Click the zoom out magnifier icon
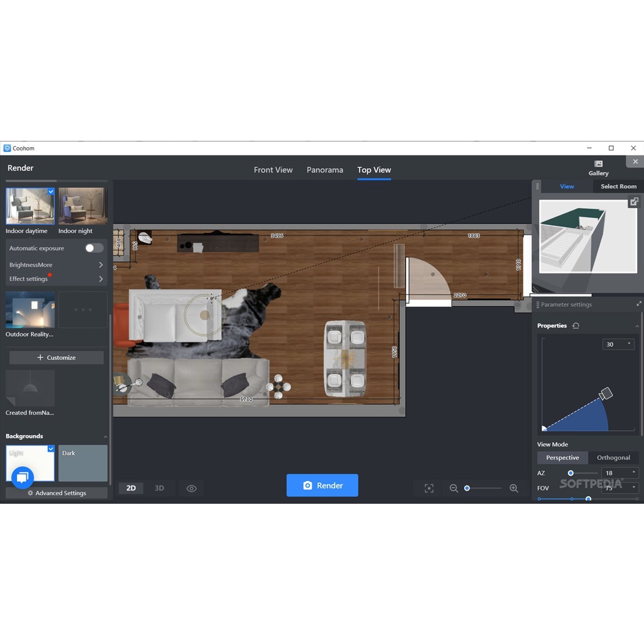644x644 pixels. tap(453, 488)
